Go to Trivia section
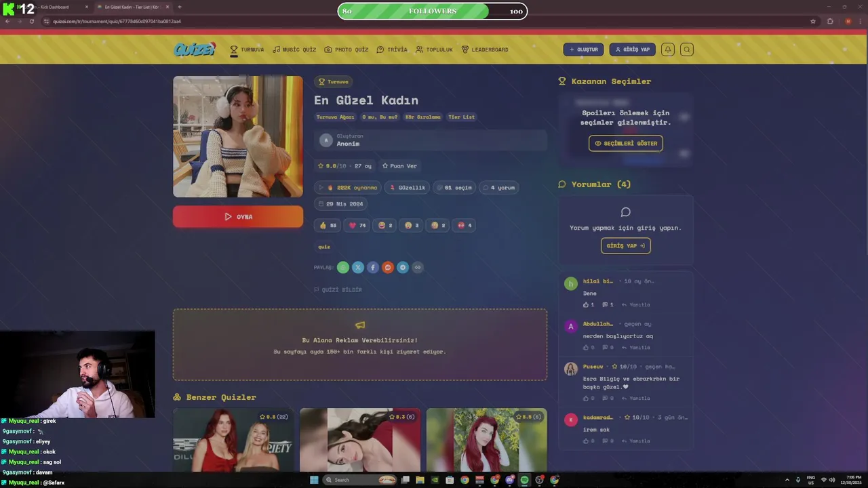This screenshot has height=488, width=868. click(x=392, y=49)
